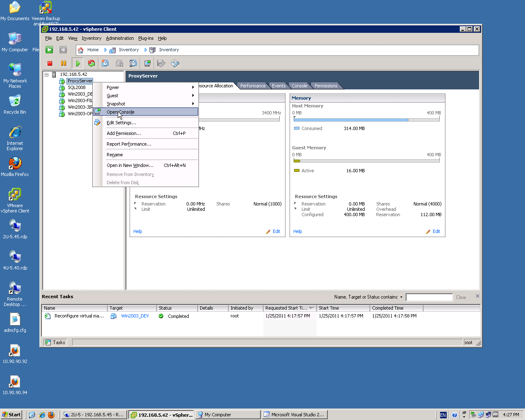Choose Open in New Window from context menu
525x420 pixels.
(x=146, y=165)
